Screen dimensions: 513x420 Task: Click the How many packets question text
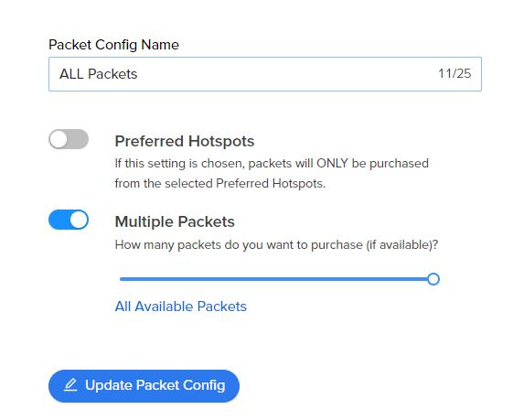276,245
